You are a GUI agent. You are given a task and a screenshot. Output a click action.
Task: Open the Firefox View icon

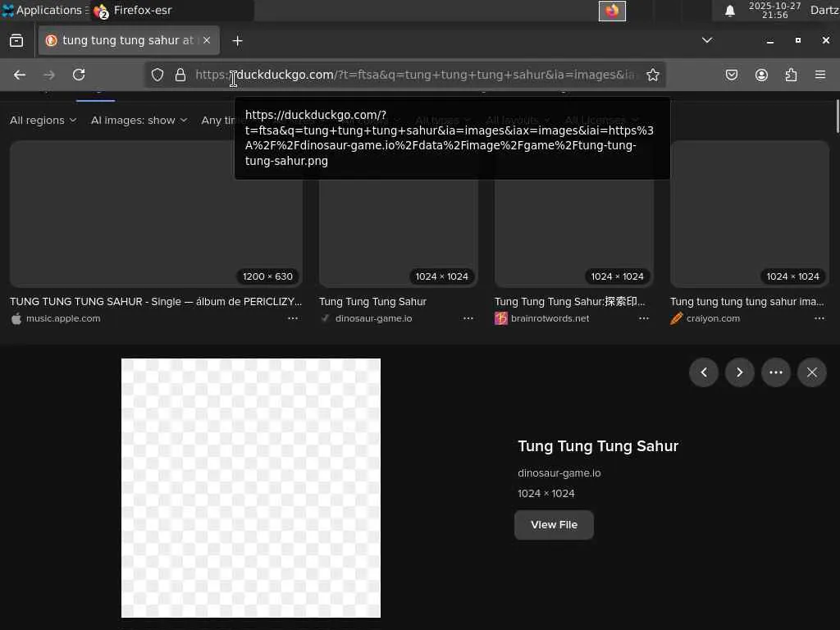(16, 41)
